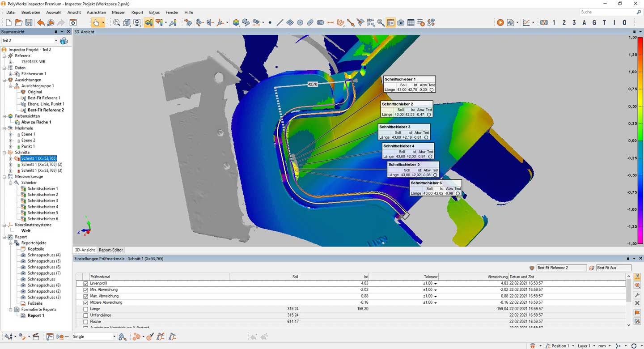Run the macro with the orange play button
This screenshot has width=644, height=349.
(x=500, y=22)
